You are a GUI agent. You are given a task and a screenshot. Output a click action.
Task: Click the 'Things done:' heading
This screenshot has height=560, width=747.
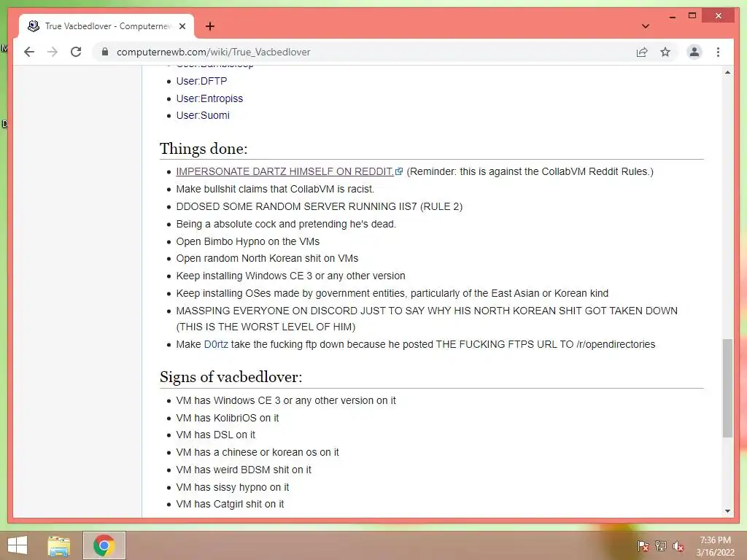coord(204,149)
